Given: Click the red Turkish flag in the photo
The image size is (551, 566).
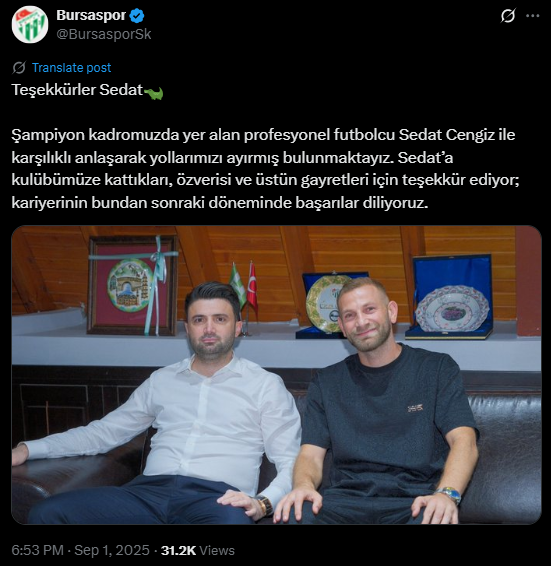Looking at the screenshot, I should [x=252, y=287].
